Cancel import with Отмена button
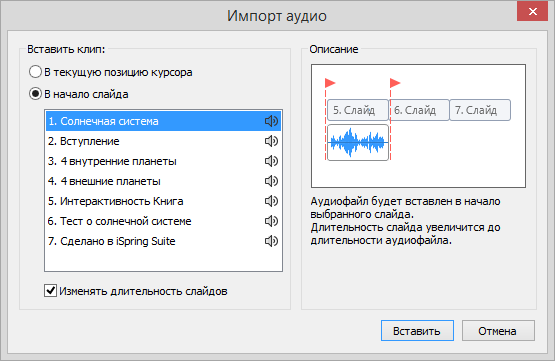The width and height of the screenshot is (555, 361). pyautogui.click(x=498, y=331)
